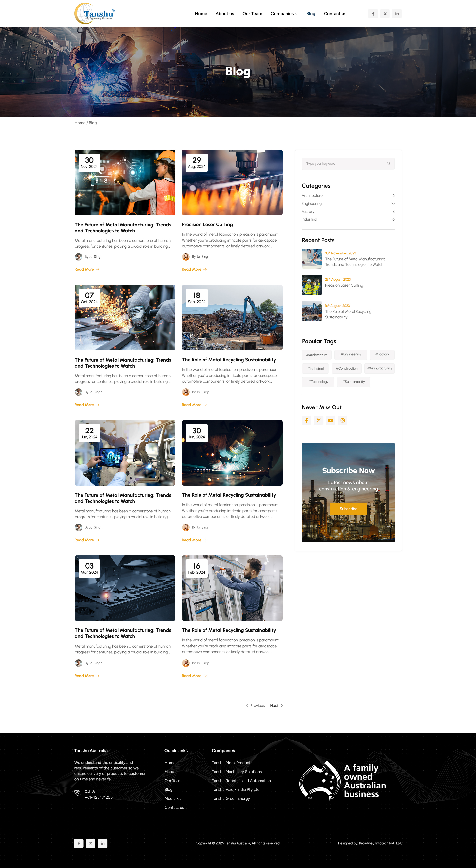
Task: Click the footer X (Twitter) icon
Action: tap(91, 843)
